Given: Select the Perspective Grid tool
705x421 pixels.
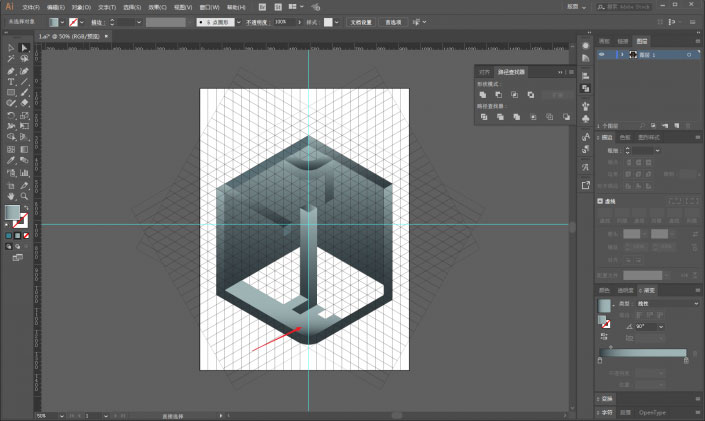Looking at the screenshot, I should [24, 137].
